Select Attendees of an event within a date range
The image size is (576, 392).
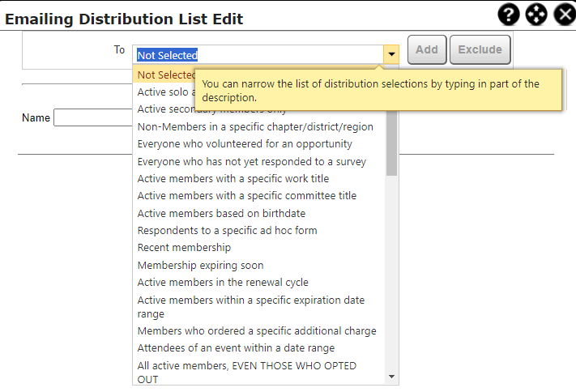(x=259, y=348)
